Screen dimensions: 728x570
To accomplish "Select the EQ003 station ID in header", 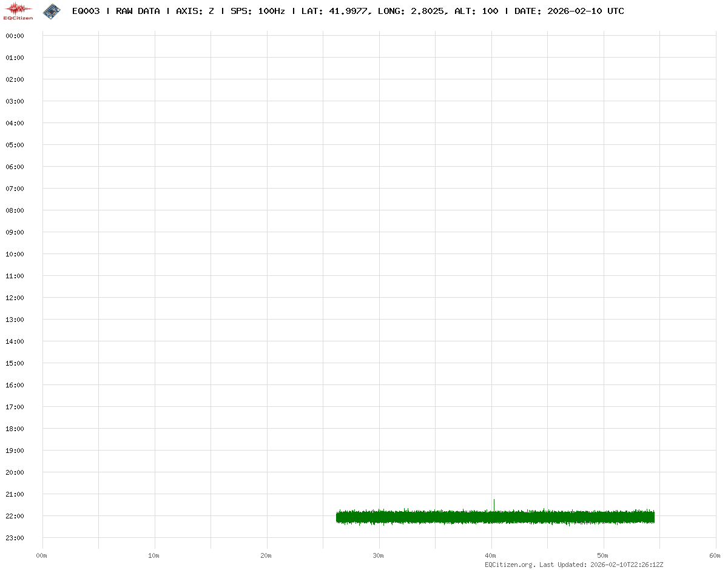I will [86, 12].
